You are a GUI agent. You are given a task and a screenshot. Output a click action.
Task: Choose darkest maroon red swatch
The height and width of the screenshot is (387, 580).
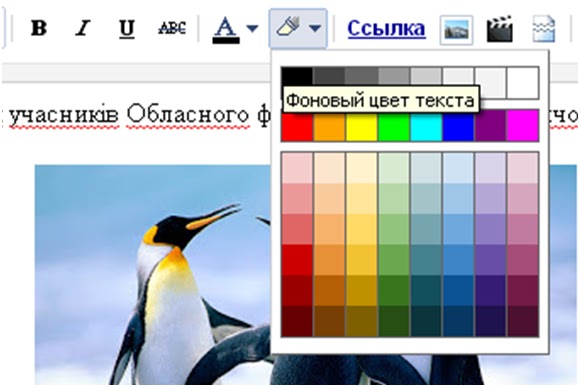pyautogui.click(x=297, y=321)
